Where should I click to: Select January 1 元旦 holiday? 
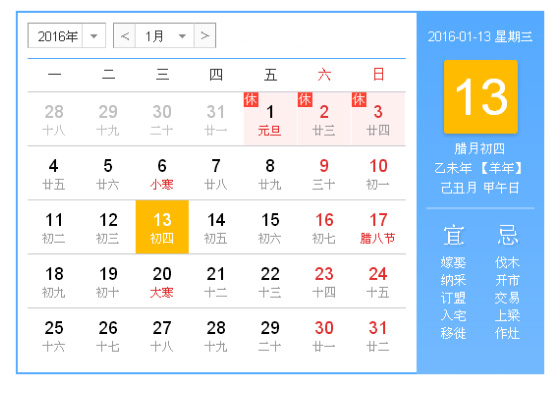[270, 119]
